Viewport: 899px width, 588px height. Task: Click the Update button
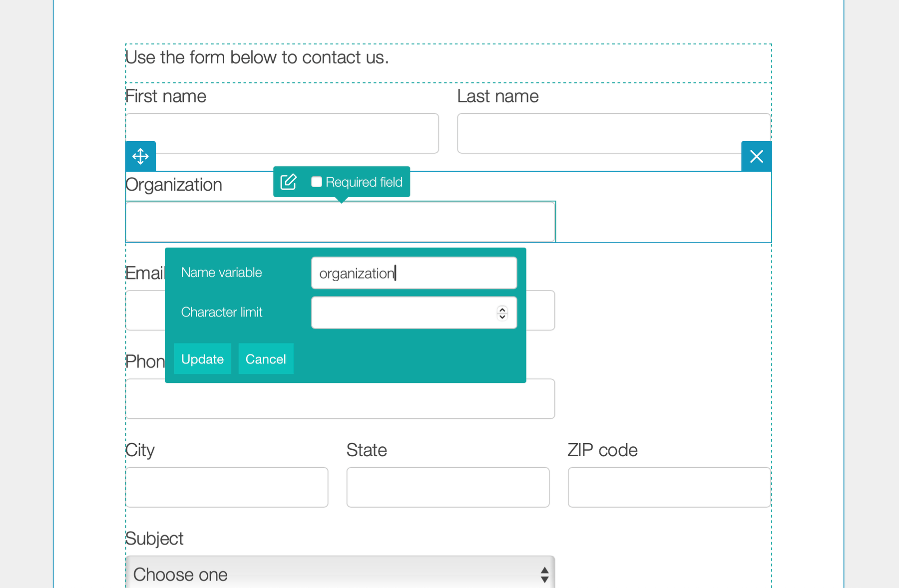(202, 358)
